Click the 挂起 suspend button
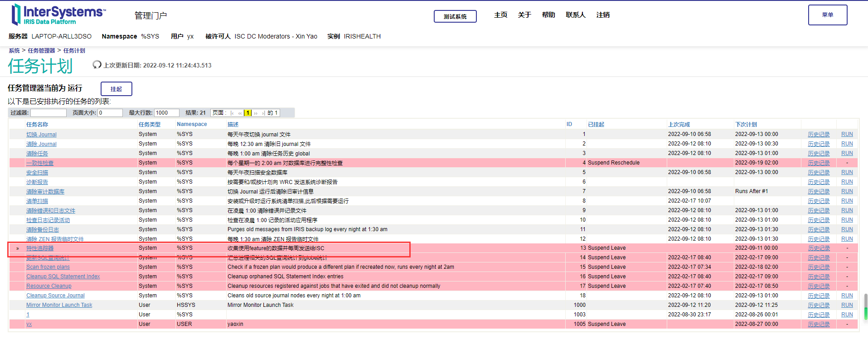Image resolution: width=868 pixels, height=354 pixels. click(x=116, y=89)
